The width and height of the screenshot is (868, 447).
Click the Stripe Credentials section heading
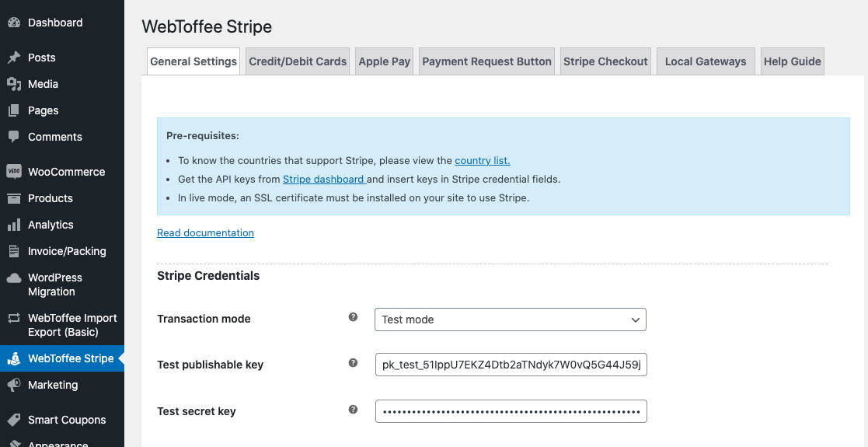[x=208, y=276]
